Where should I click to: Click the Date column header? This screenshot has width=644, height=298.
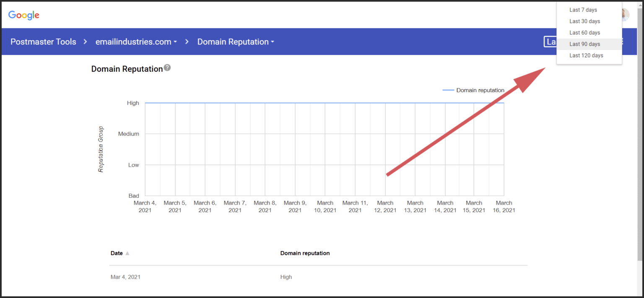coord(116,253)
